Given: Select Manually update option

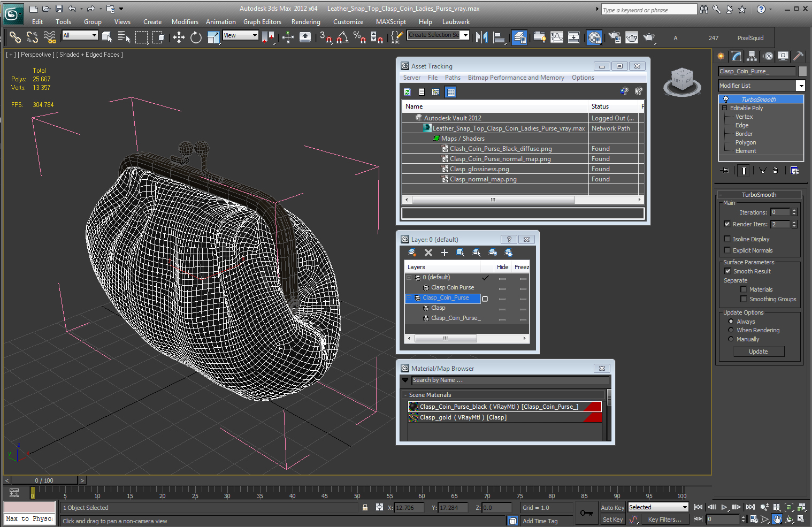Looking at the screenshot, I should pos(731,339).
